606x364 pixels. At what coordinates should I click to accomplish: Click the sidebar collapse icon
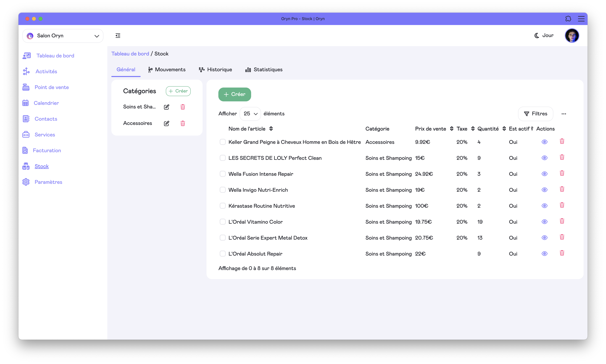118,36
